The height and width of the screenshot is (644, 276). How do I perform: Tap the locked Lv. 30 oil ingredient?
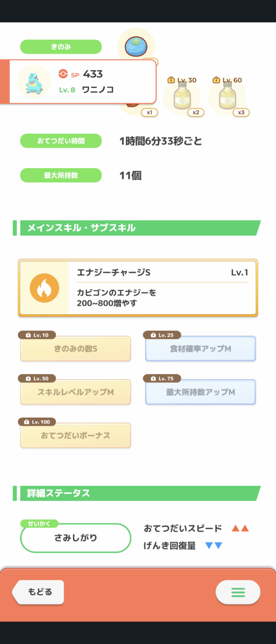click(182, 96)
